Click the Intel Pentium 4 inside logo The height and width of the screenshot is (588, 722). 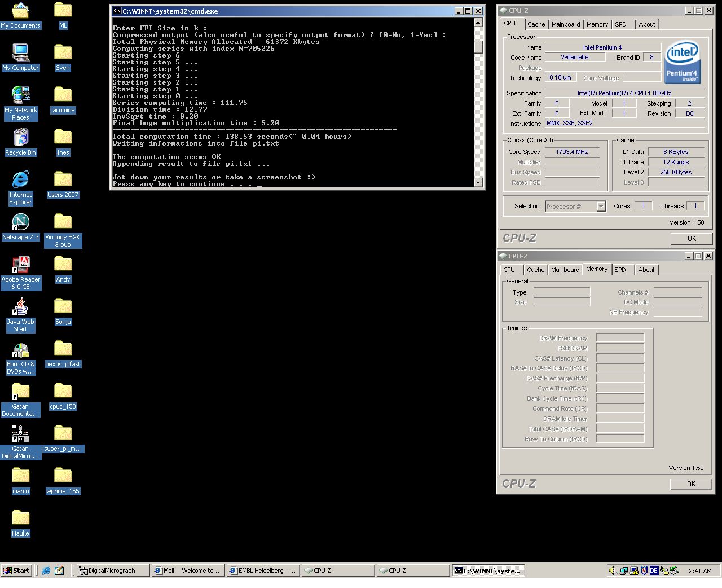[683, 62]
